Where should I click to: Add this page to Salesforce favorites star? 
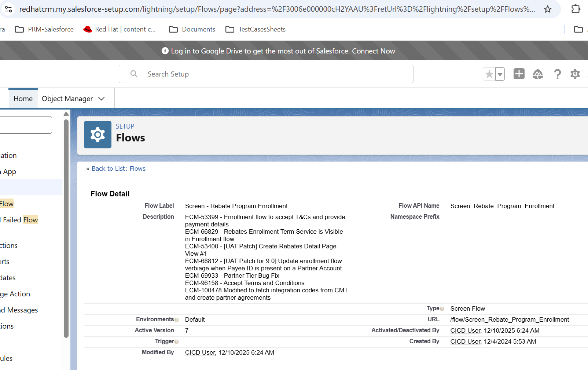tap(489, 74)
